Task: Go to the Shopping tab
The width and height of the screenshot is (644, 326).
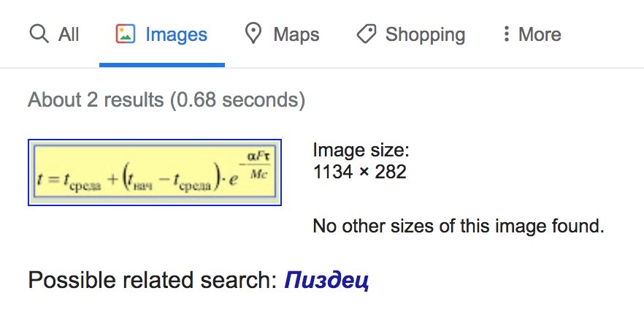Action: click(425, 34)
